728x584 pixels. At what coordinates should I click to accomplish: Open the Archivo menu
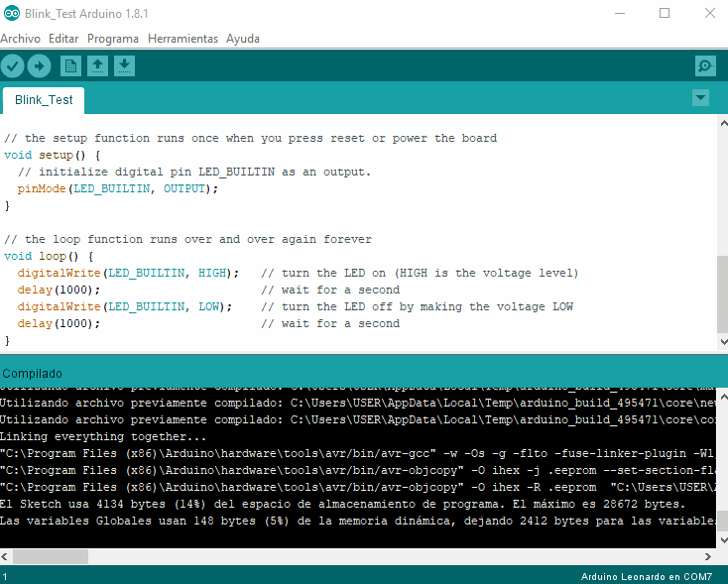point(21,39)
